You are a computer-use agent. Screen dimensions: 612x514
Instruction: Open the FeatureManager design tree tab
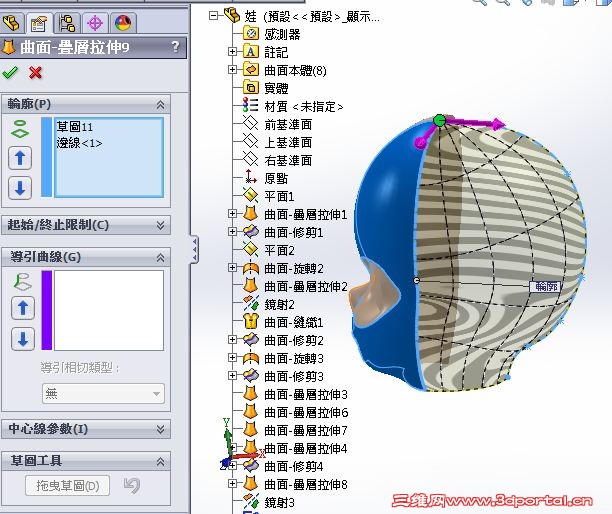point(11,23)
